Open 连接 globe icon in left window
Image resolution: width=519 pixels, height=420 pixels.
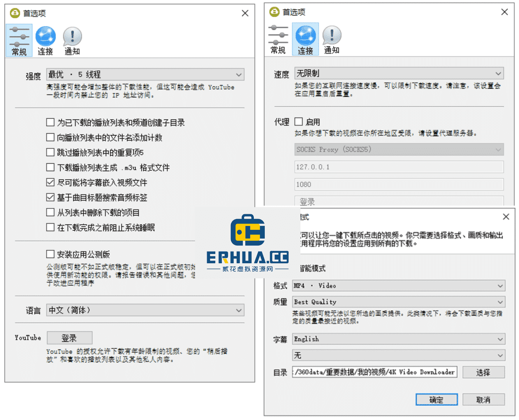[x=46, y=40]
